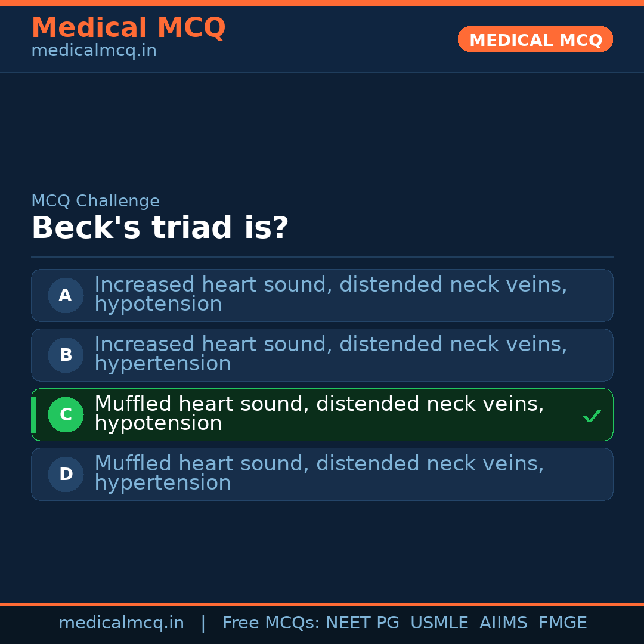
Task: Open the medicalmcq.in link in header
Action: (x=94, y=51)
